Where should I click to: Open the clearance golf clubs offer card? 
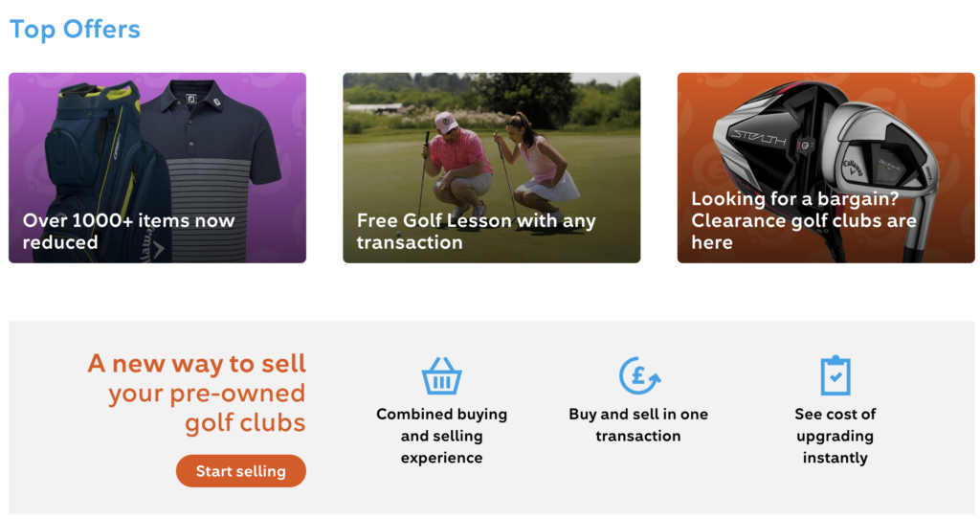coord(826,168)
